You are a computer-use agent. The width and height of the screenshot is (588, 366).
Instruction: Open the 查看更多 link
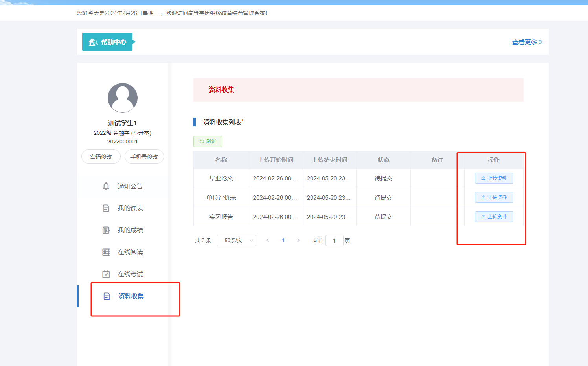click(527, 42)
